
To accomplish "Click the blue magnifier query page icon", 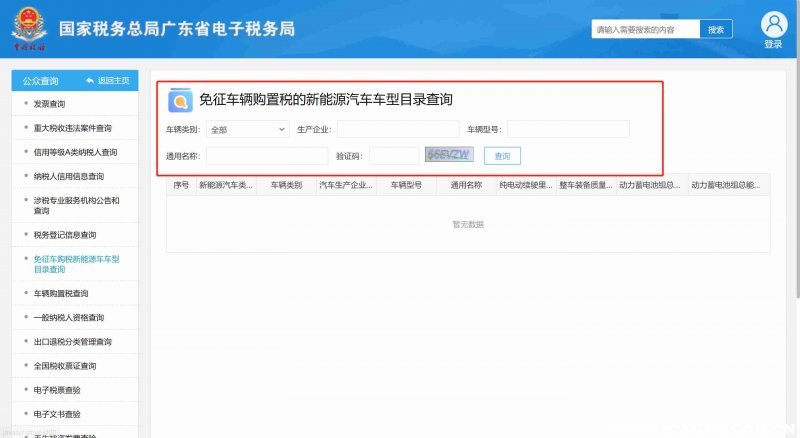I will pos(180,100).
